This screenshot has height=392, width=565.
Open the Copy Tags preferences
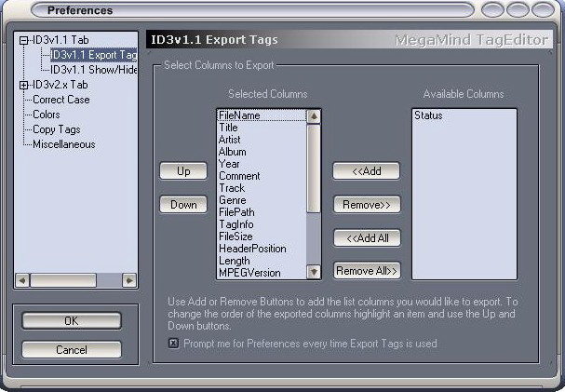[x=57, y=129]
